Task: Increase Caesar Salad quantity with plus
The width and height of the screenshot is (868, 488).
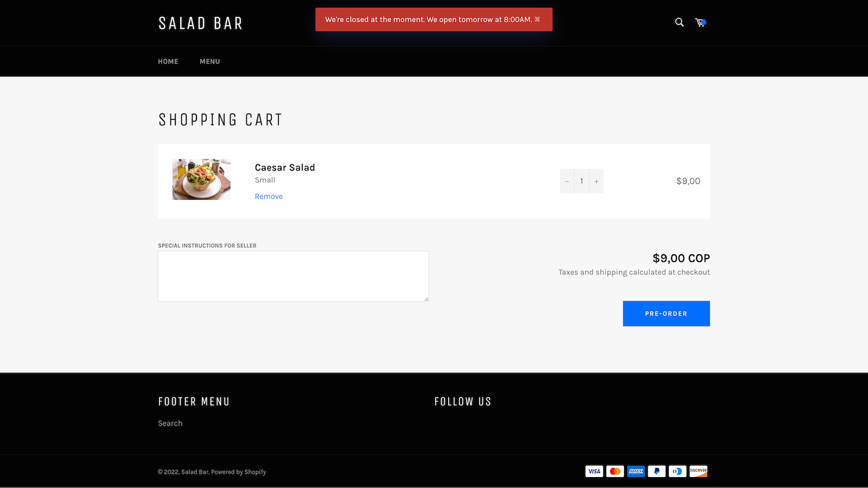Action: tap(596, 181)
